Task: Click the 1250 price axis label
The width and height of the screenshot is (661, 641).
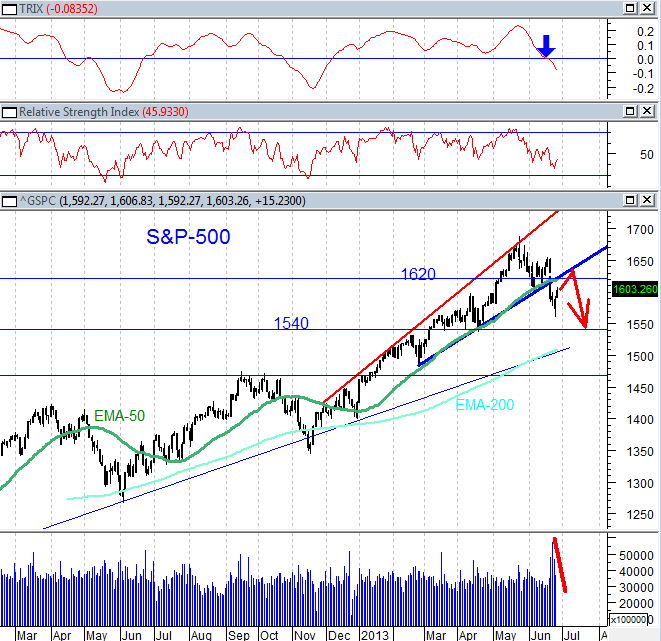Action: pyautogui.click(x=640, y=515)
